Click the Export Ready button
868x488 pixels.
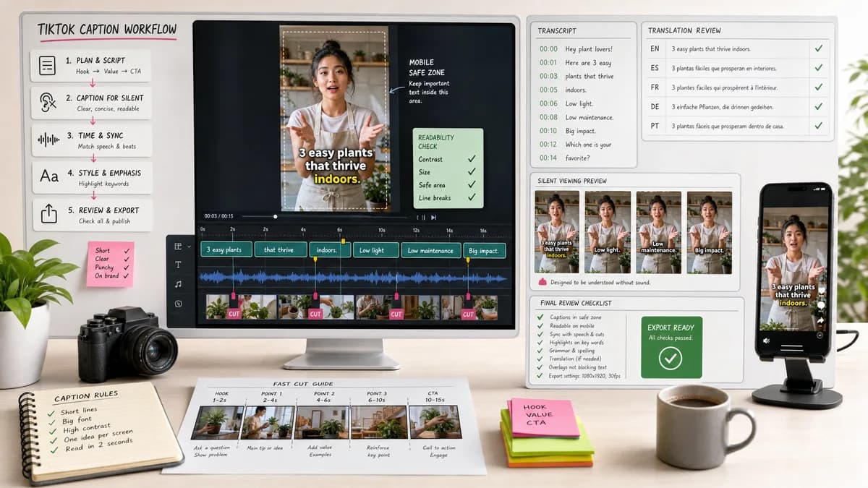[x=671, y=347]
